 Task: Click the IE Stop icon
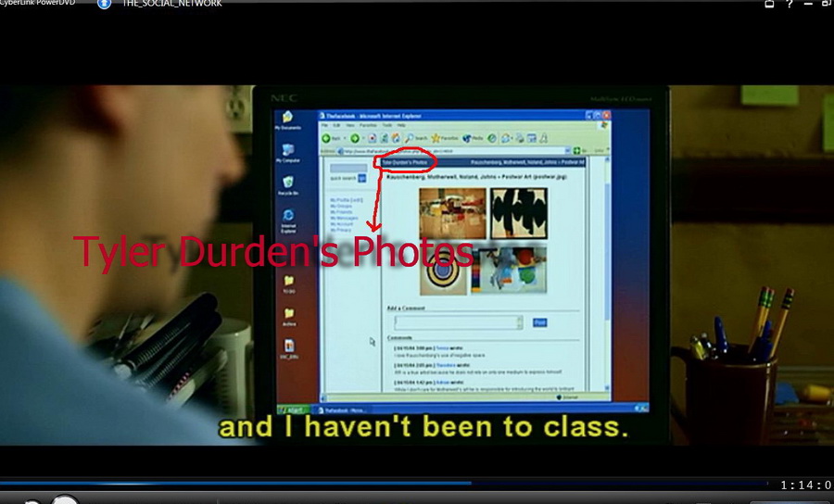click(x=372, y=138)
